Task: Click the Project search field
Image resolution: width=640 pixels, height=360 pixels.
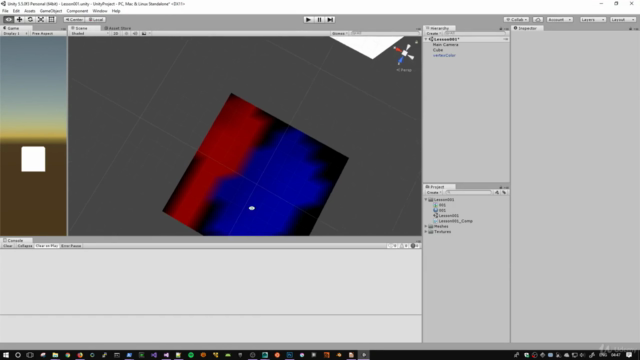Action: 469,192
